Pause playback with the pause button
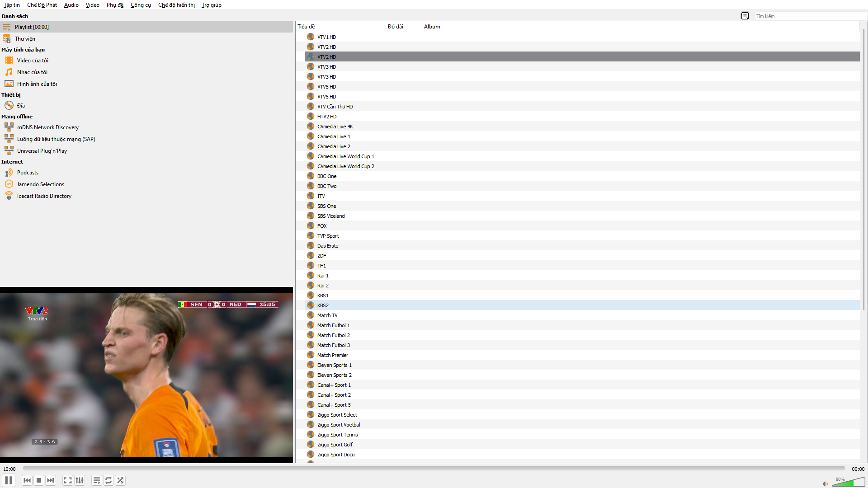 point(9,480)
